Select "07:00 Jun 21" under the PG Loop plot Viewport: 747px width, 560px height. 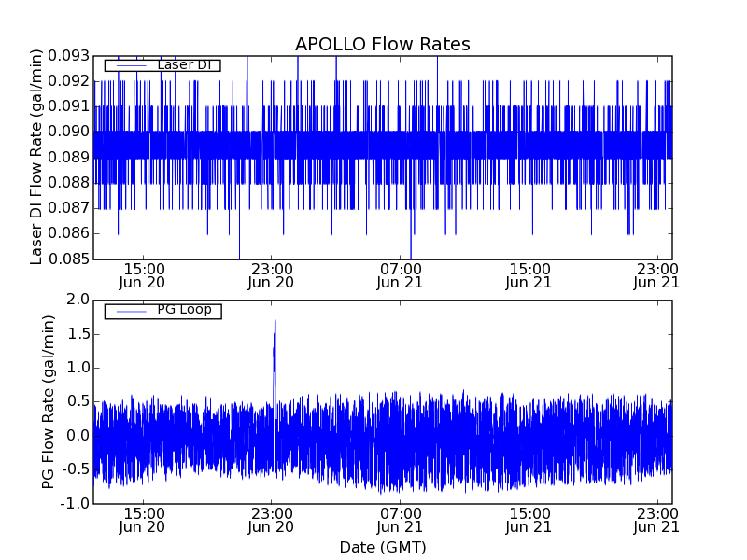(400, 521)
